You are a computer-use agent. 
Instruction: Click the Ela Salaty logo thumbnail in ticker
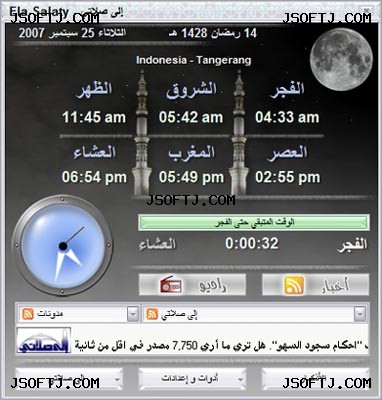[44, 340]
